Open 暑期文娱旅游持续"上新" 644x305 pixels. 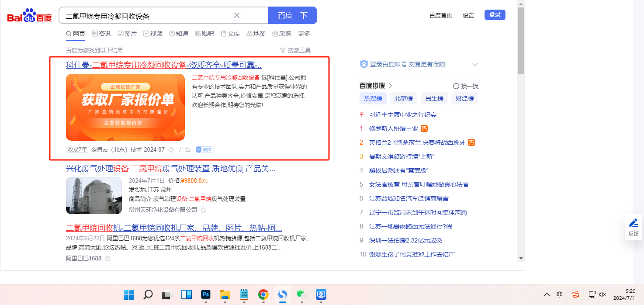coord(402,156)
